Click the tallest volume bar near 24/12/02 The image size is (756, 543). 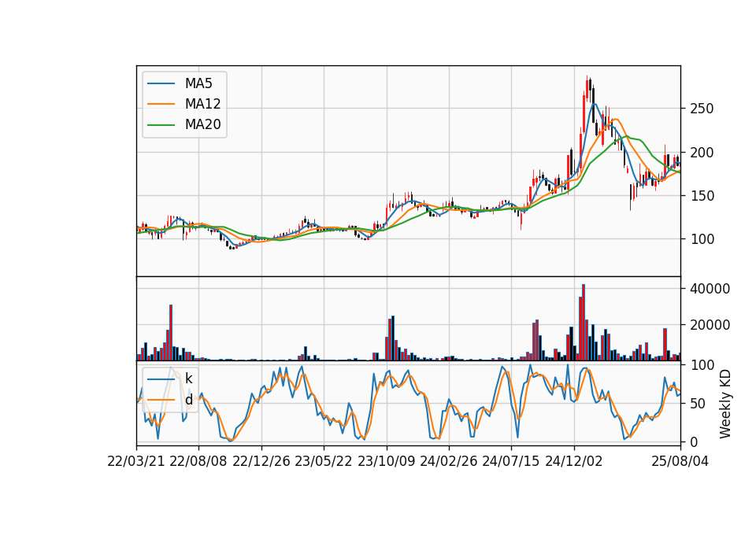point(584,323)
